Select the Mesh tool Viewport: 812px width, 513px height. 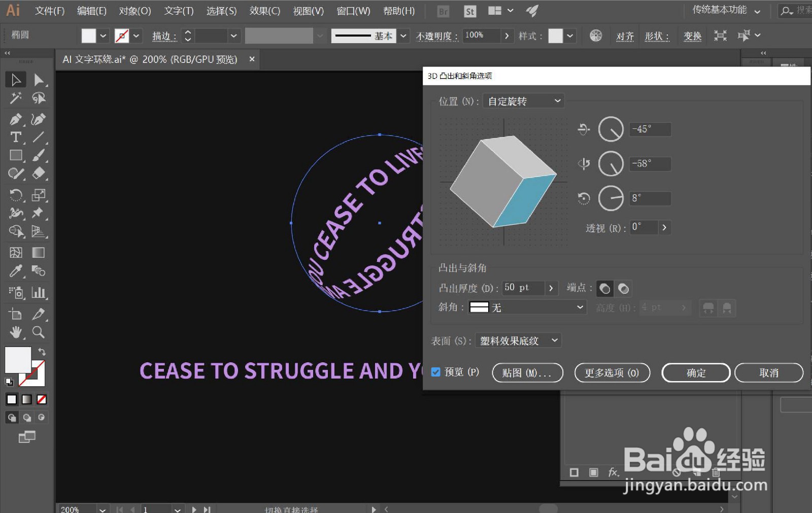click(x=16, y=252)
